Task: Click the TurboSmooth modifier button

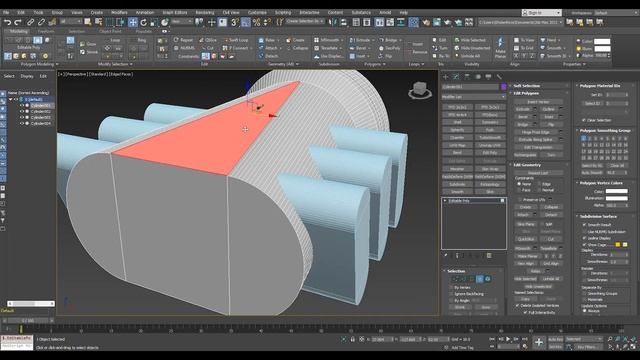Action: 490,138
